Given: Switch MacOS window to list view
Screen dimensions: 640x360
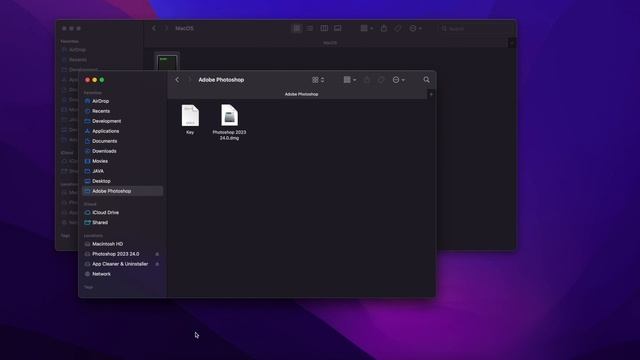Looking at the screenshot, I should (x=310, y=28).
